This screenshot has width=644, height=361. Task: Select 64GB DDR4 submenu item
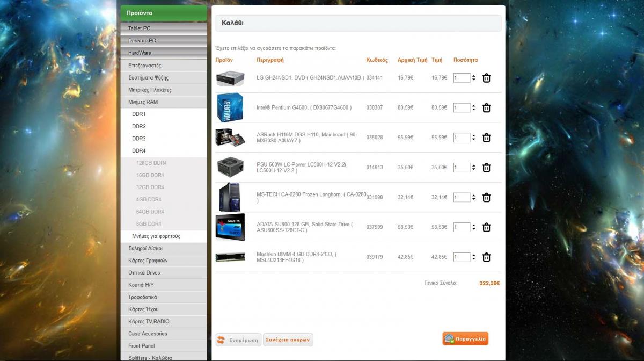click(164, 212)
